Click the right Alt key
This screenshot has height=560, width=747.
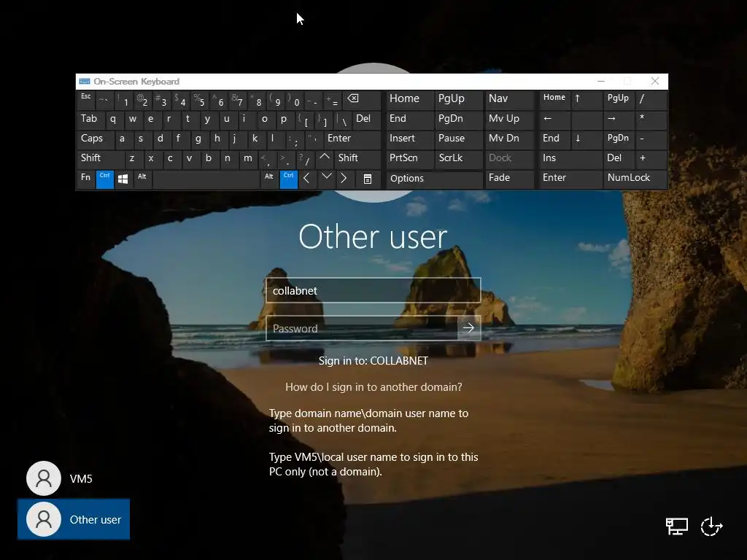pos(270,179)
